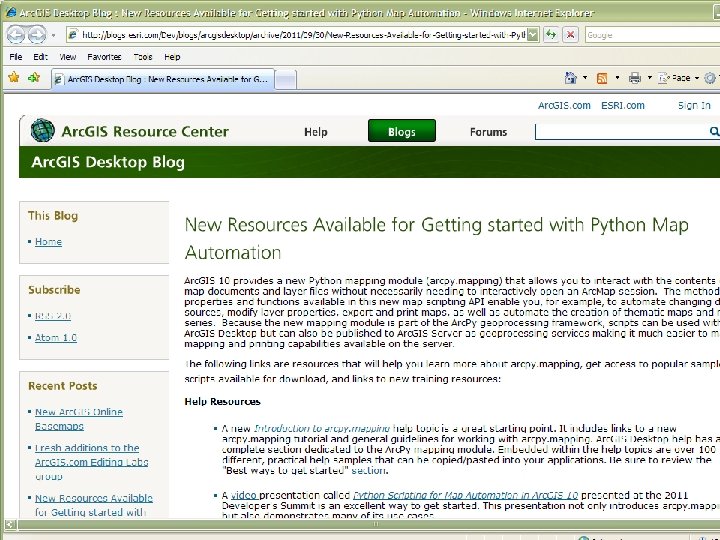720x540 pixels.
Task: Open the Help menu in menu bar
Action: [x=172, y=57]
